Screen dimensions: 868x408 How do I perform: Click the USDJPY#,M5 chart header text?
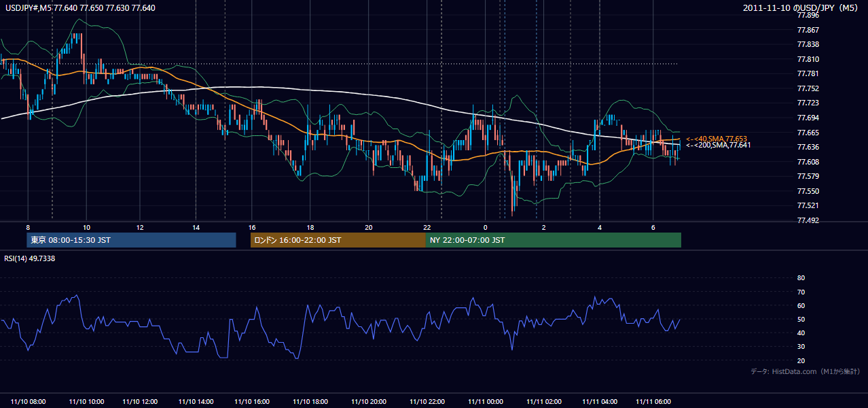[x=79, y=8]
